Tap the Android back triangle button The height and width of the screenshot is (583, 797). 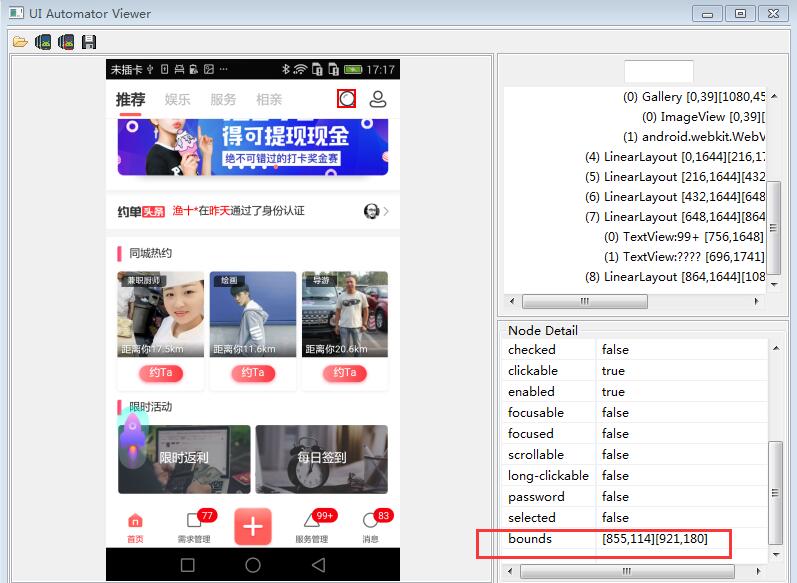click(x=318, y=565)
